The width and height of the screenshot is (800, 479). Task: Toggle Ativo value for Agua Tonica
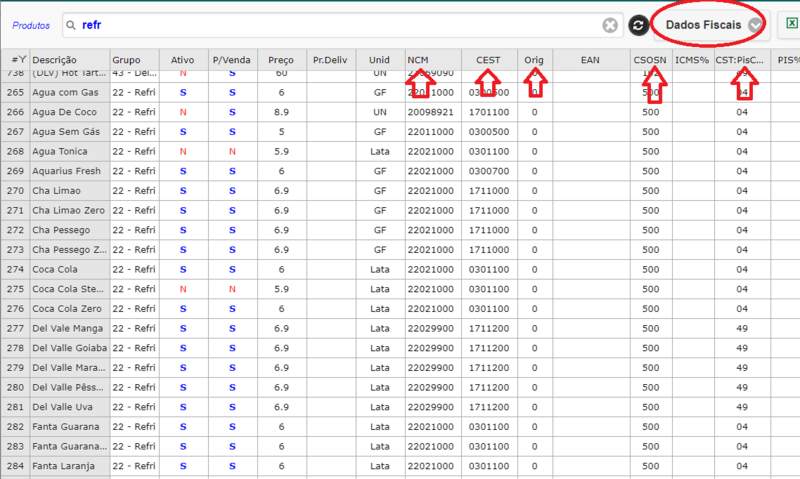click(x=183, y=152)
